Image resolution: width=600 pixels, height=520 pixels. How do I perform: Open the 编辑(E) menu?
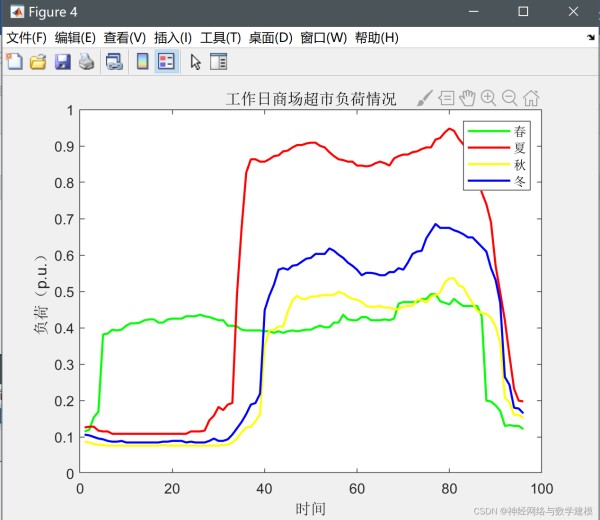click(x=75, y=38)
